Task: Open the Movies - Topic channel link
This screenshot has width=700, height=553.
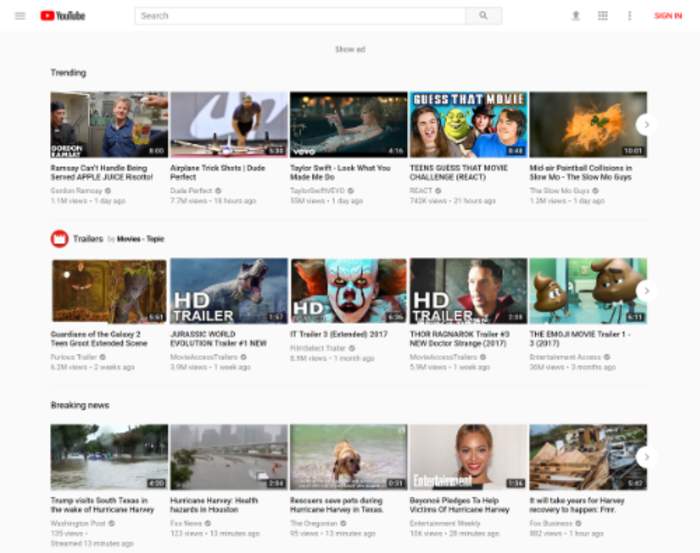Action: click(140, 239)
